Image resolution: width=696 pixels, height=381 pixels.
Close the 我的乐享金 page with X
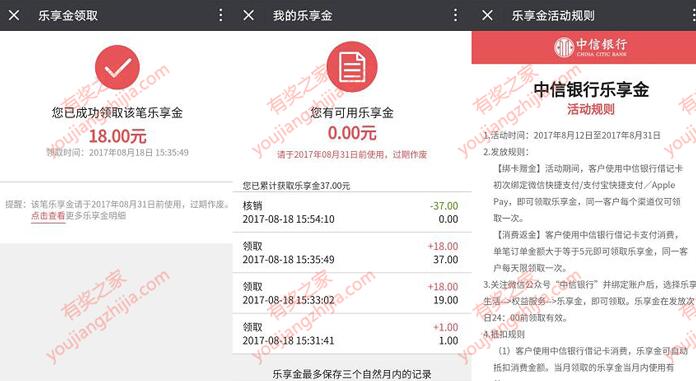pos(249,16)
